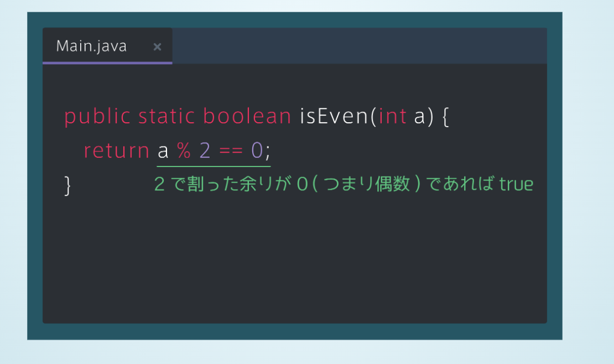Click the '==' comparison operator

(231, 151)
